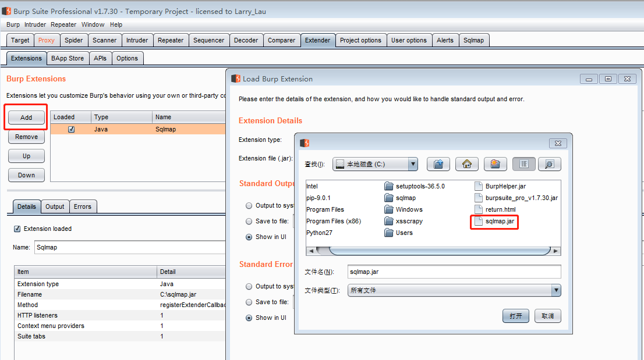Screen dimensions: 644x360
Task: Go up one folder level icon
Action: [438, 165]
